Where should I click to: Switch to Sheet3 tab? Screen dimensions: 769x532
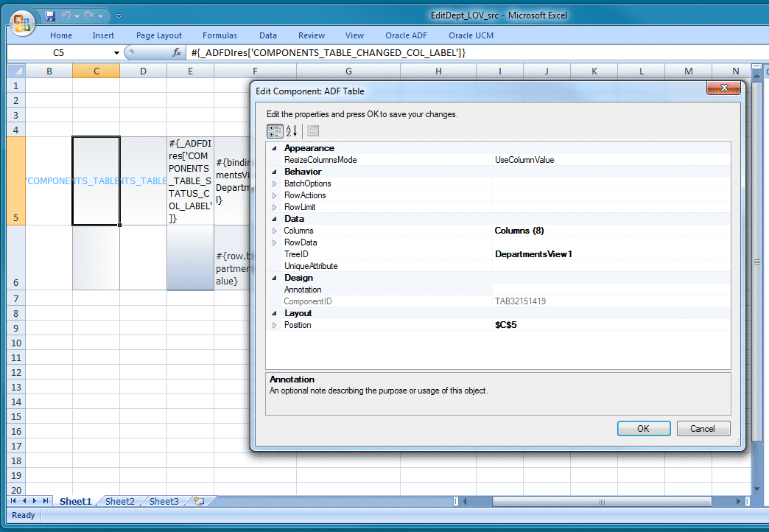[x=164, y=501]
